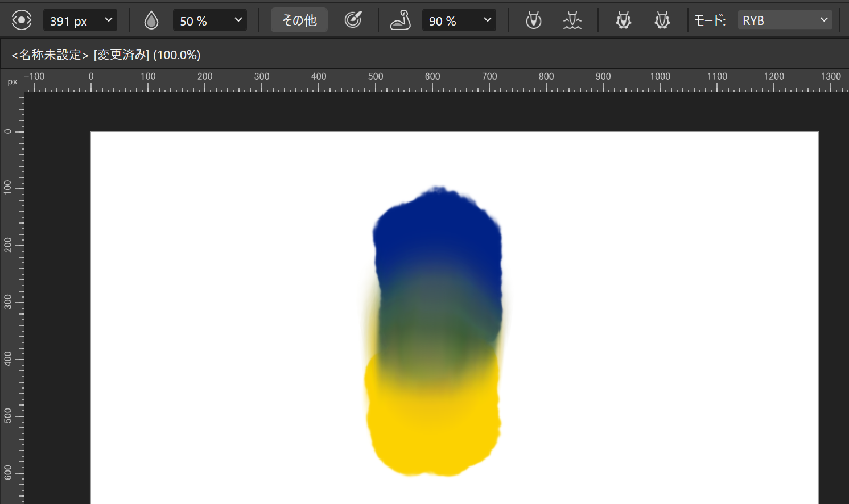Open the paint palette icon
Viewport: 849px width, 504px height.
[x=353, y=19]
